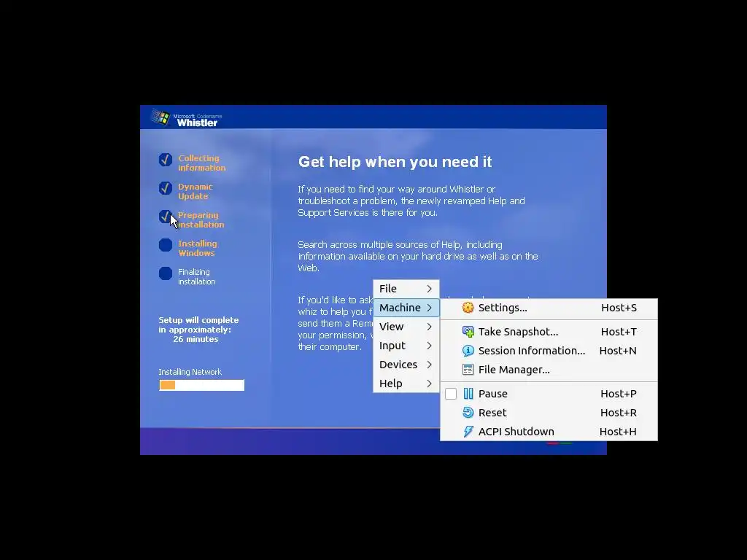The width and height of the screenshot is (747, 560).
Task: Click the Finalizing installation step bullet
Action: click(166, 273)
